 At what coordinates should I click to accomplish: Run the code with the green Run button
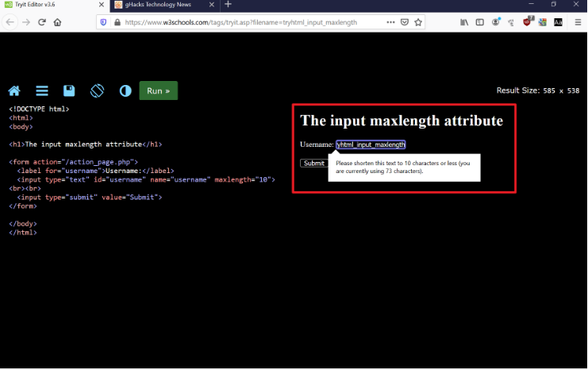tap(158, 91)
